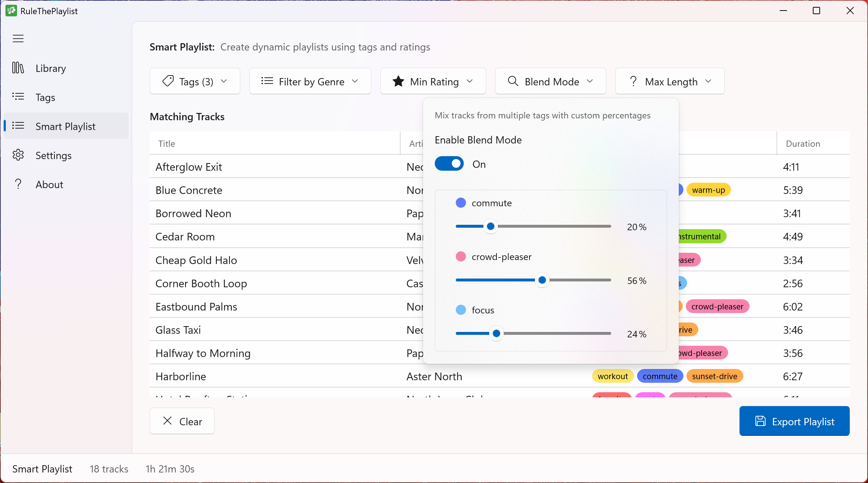Select the Tags entry in the sidebar
Viewport: 868px width, 483px height.
[45, 97]
